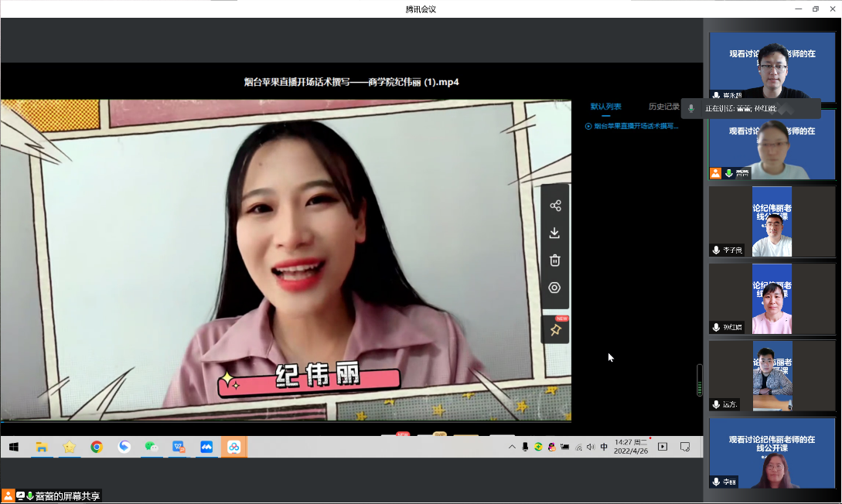842x504 pixels.
Task: Click the microphone icon next to 远方
Action: point(716,405)
